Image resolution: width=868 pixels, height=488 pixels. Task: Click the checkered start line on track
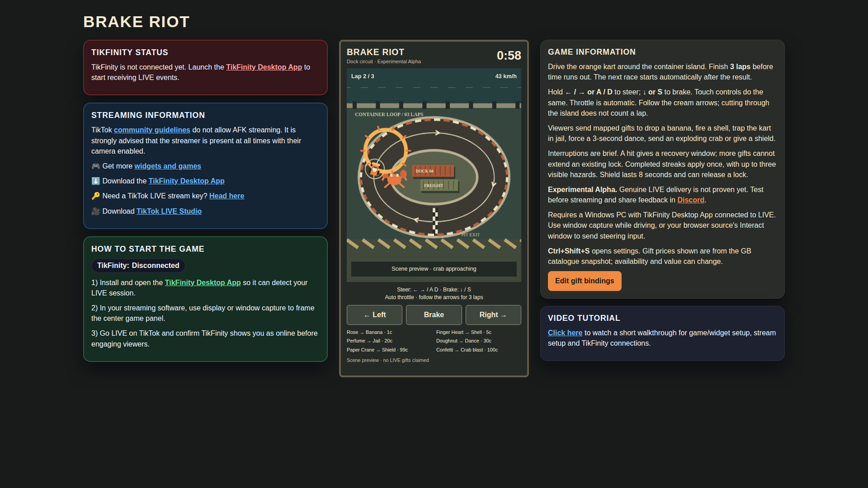pos(435,221)
